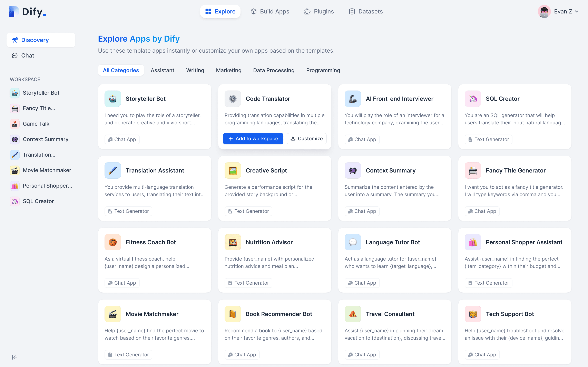Click the Personal Shopper shopping-bag icon
588x367 pixels.
pos(14,186)
